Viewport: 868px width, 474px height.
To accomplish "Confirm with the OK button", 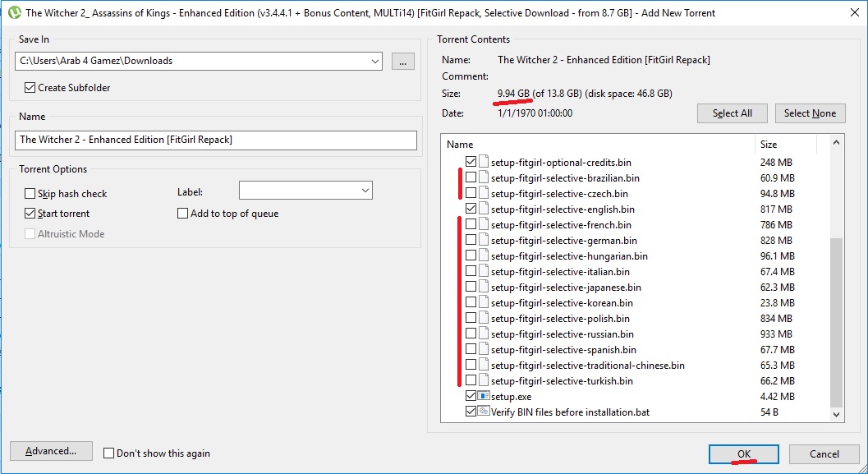I will (743, 454).
